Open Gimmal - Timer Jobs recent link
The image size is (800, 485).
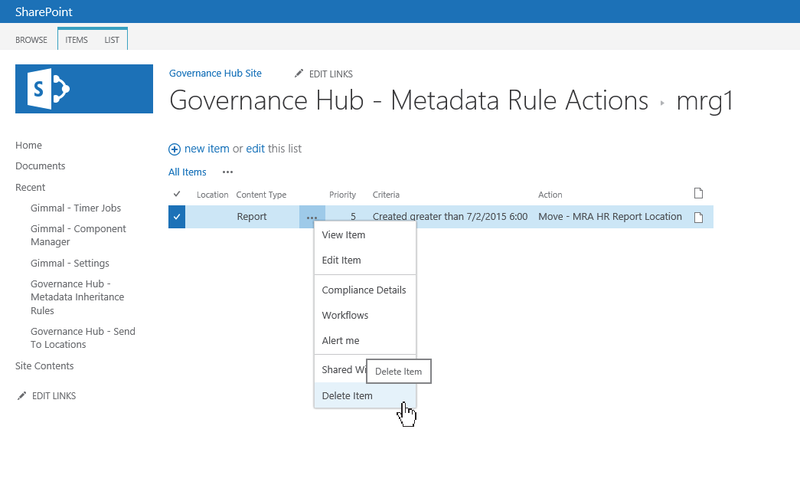pos(76,208)
